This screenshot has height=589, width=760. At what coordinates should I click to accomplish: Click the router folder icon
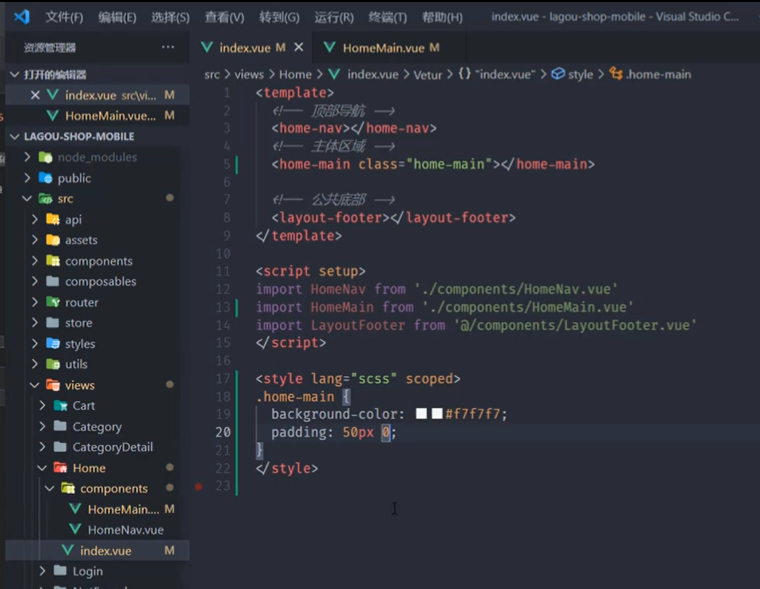tap(52, 302)
